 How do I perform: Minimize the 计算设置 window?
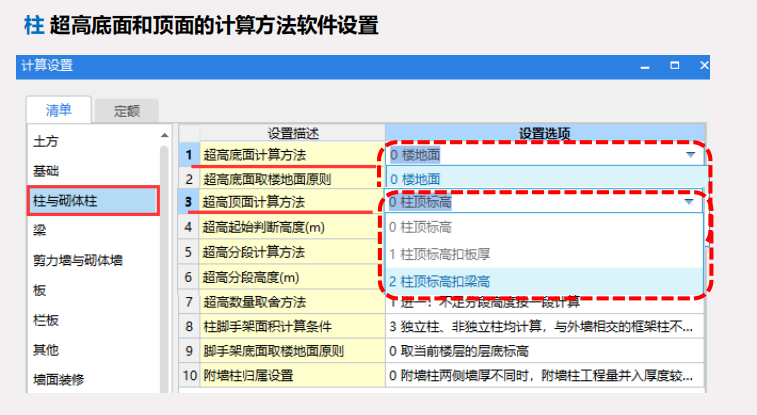tap(645, 66)
